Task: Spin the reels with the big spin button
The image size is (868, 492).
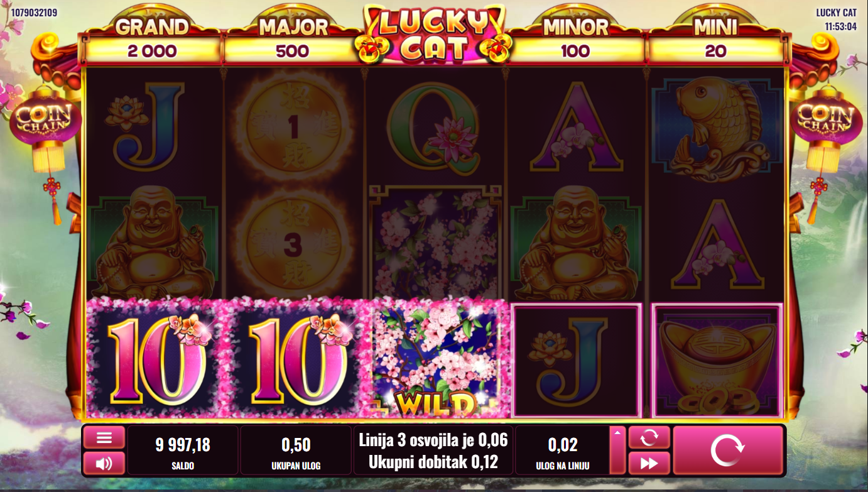Action: 727,450
